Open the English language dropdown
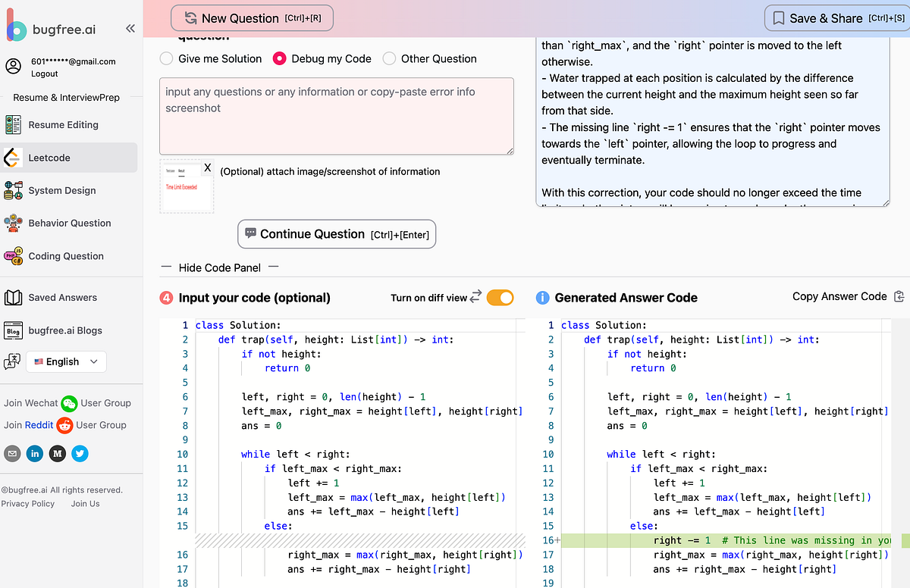This screenshot has height=588, width=910. [x=66, y=361]
